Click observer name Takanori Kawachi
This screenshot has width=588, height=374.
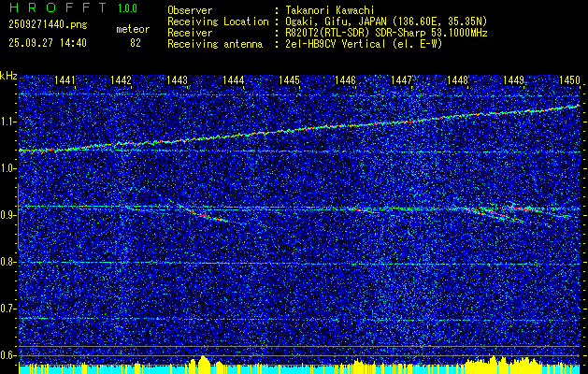coord(330,10)
